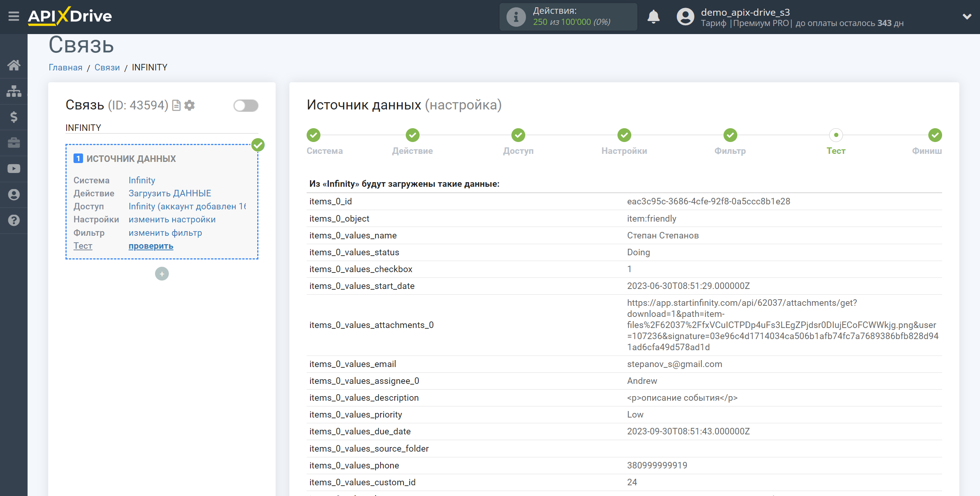Select the Andrew assignee value
This screenshot has height=496, width=980.
pyautogui.click(x=642, y=381)
